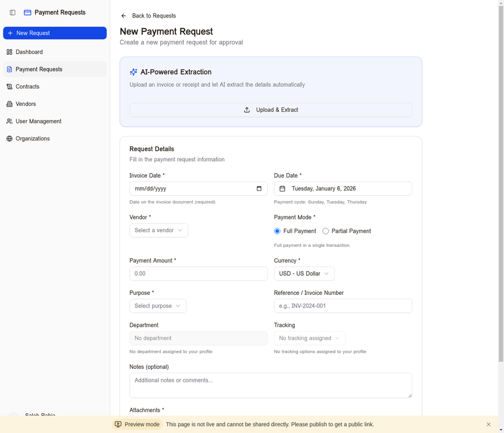Click the sidebar collapse icon at top left
The width and height of the screenshot is (504, 433).
click(12, 12)
